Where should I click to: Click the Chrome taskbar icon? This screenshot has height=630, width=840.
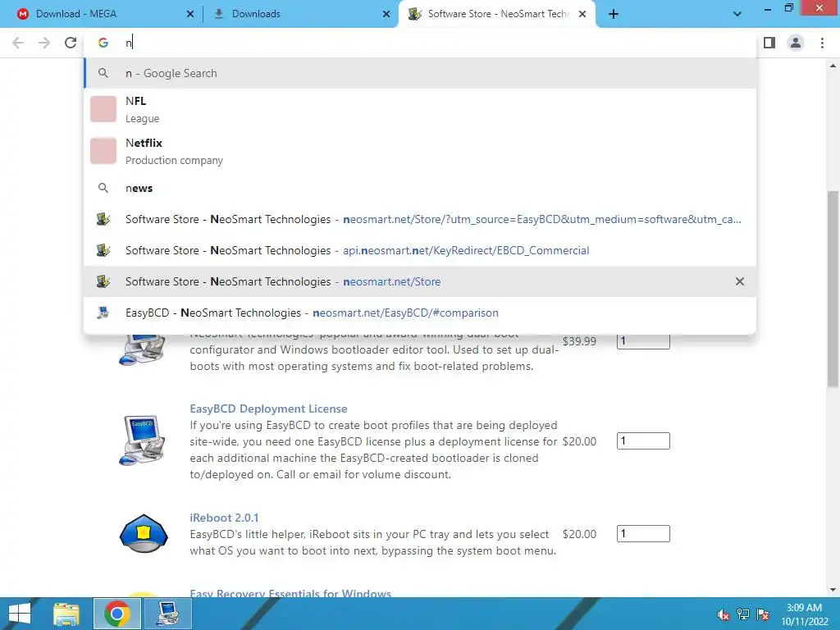point(116,614)
